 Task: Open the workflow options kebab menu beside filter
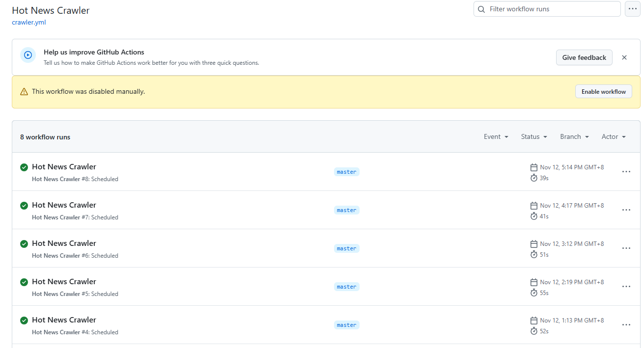(632, 9)
